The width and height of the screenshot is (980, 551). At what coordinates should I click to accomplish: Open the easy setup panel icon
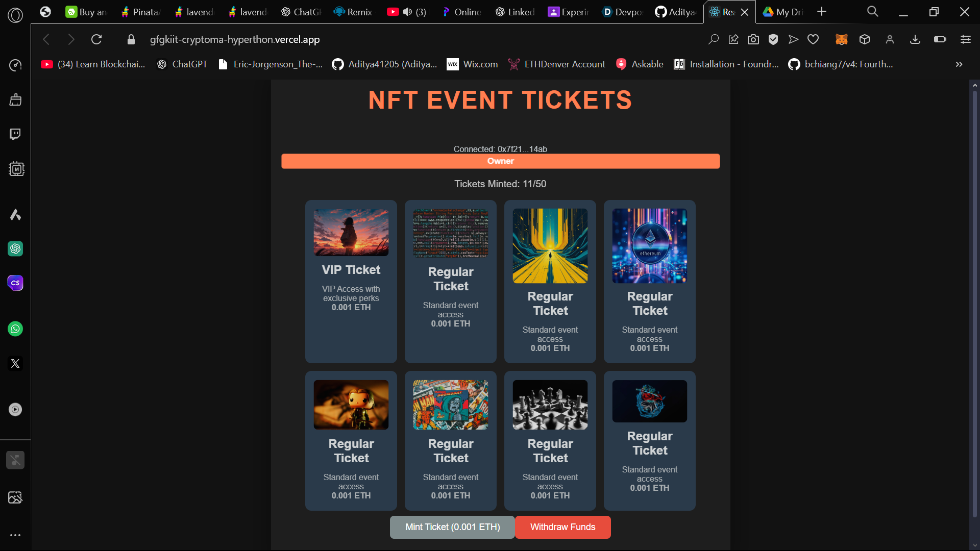tap(965, 39)
